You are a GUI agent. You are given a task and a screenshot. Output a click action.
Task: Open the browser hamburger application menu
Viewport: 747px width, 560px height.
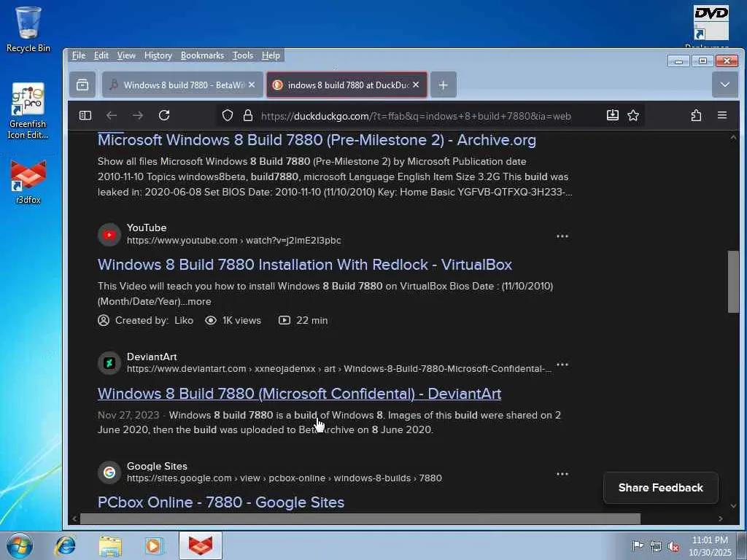(x=722, y=115)
